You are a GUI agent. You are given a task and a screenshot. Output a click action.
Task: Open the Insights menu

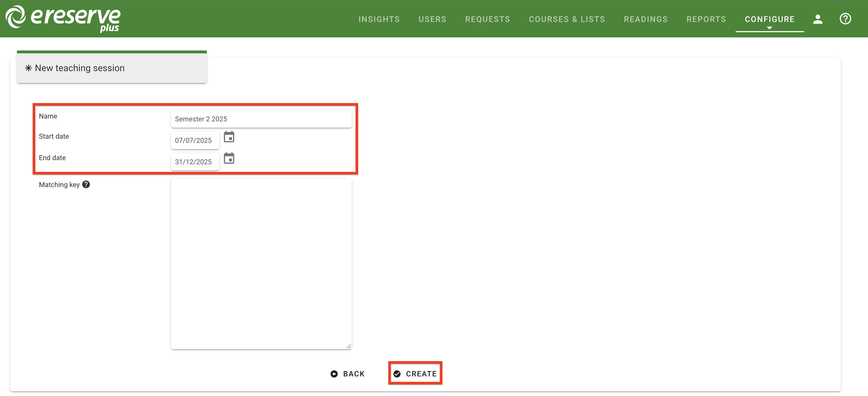pos(379,19)
